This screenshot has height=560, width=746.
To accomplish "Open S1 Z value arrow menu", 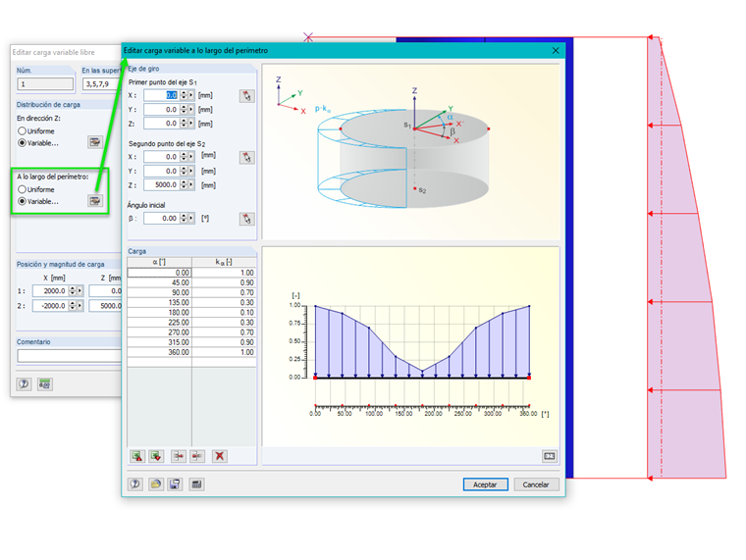I will pos(191,124).
